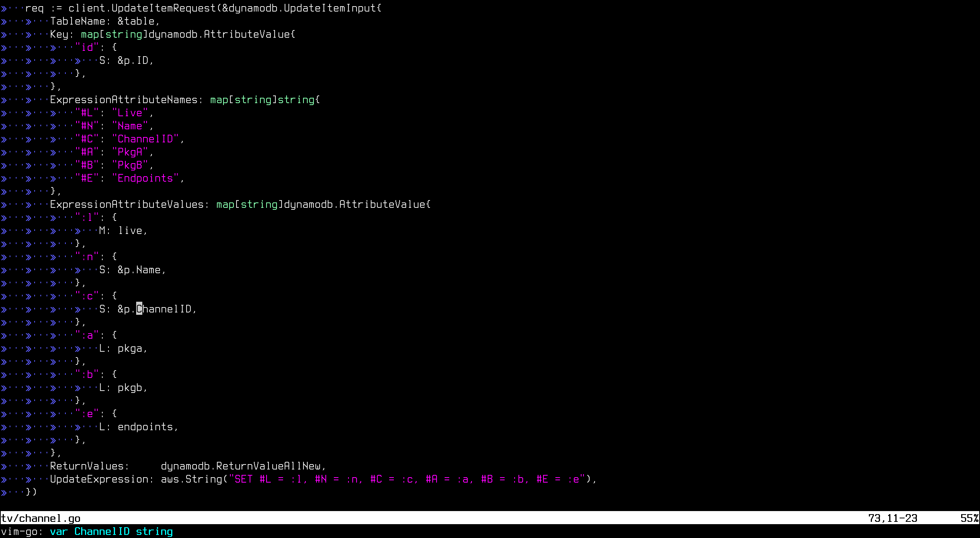Click the ChannelID field under the cursor
Image resolution: width=980 pixels, height=538 pixels.
(x=164, y=309)
